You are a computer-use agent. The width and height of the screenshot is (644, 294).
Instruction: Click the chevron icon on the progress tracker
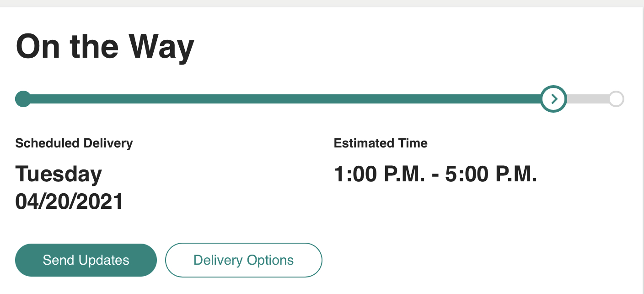(554, 99)
